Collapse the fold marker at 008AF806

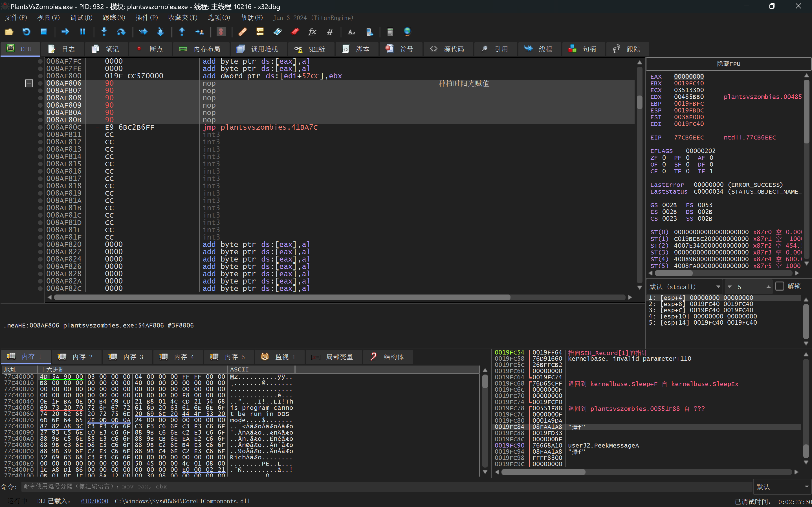29,83
